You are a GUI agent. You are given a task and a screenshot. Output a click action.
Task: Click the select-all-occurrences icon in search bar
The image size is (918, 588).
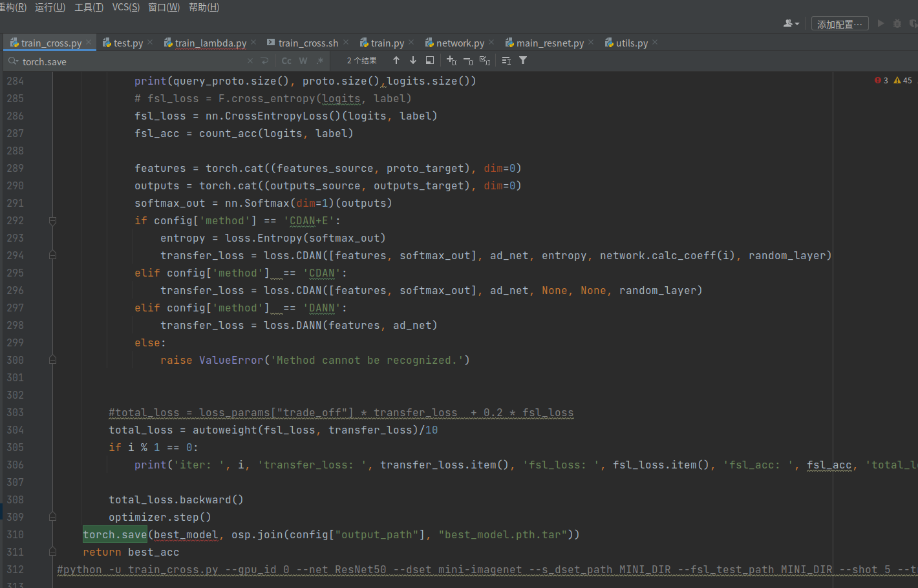pyautogui.click(x=485, y=60)
